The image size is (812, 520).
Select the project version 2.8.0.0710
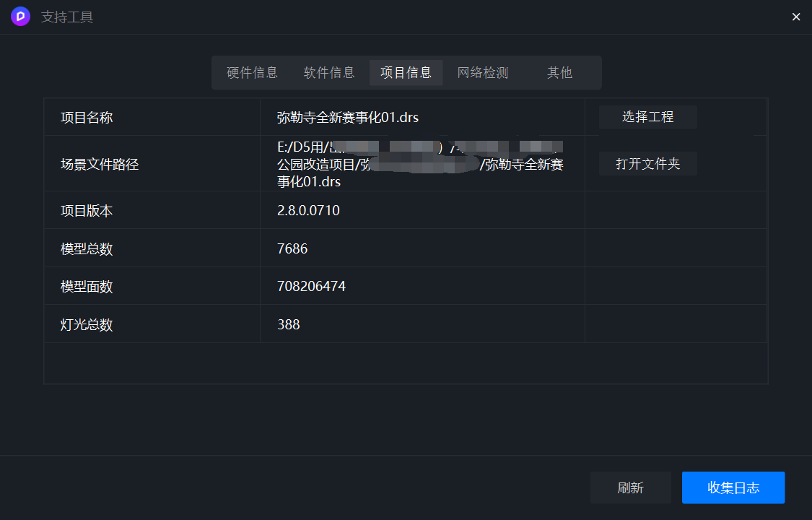coord(308,210)
